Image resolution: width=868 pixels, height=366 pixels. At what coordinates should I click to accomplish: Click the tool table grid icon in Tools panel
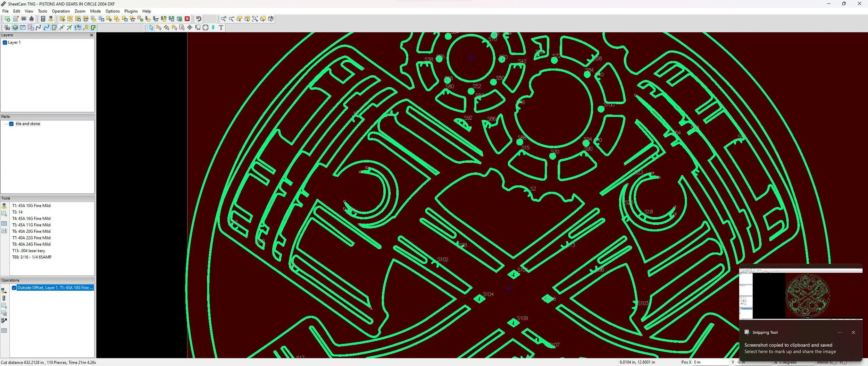[x=4, y=223]
